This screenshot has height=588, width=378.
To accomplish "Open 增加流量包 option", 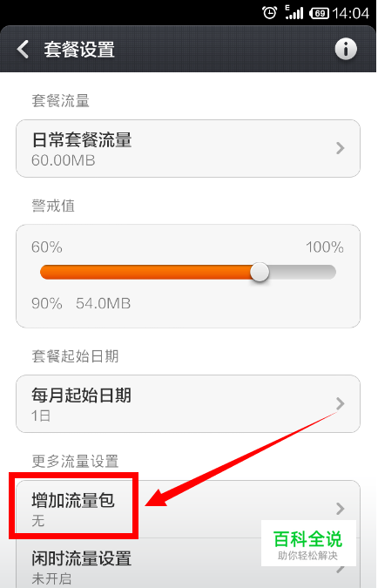I will click(x=188, y=509).
